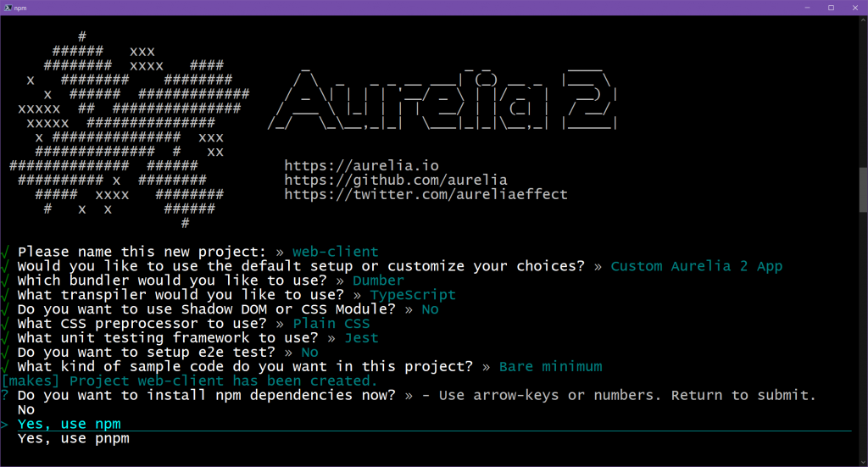Image resolution: width=868 pixels, height=467 pixels.
Task: Click the 'No' answer for e2e test question
Action: (x=310, y=353)
